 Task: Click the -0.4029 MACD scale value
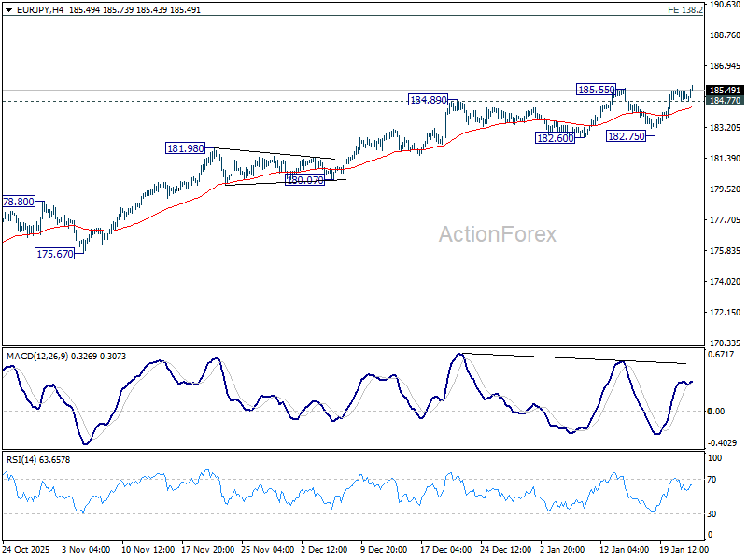point(722,442)
